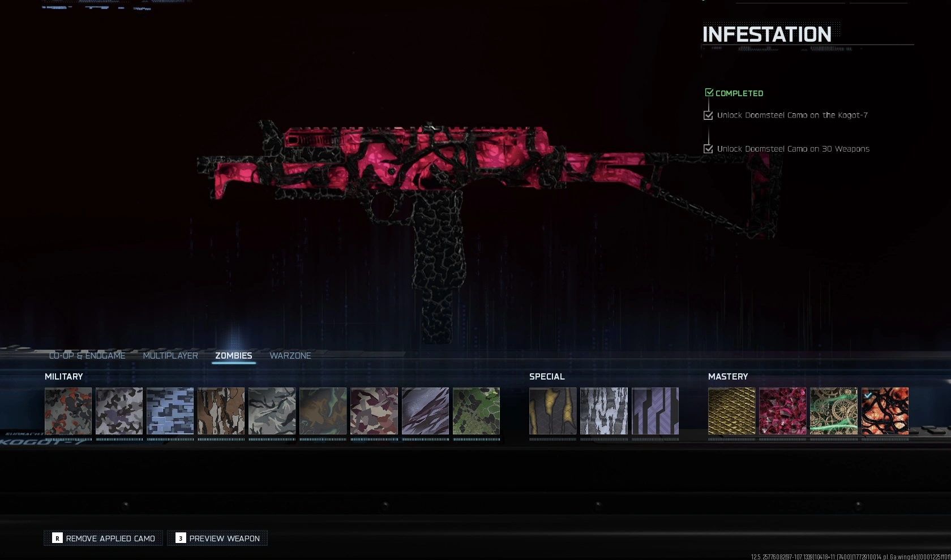Pick the purple diagonal streak Military camo
Screen dimensions: 951x560
coord(425,411)
